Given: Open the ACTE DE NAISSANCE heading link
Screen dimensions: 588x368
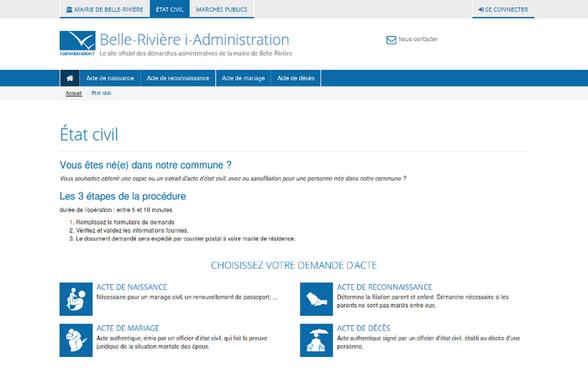Looking at the screenshot, I should [131, 287].
